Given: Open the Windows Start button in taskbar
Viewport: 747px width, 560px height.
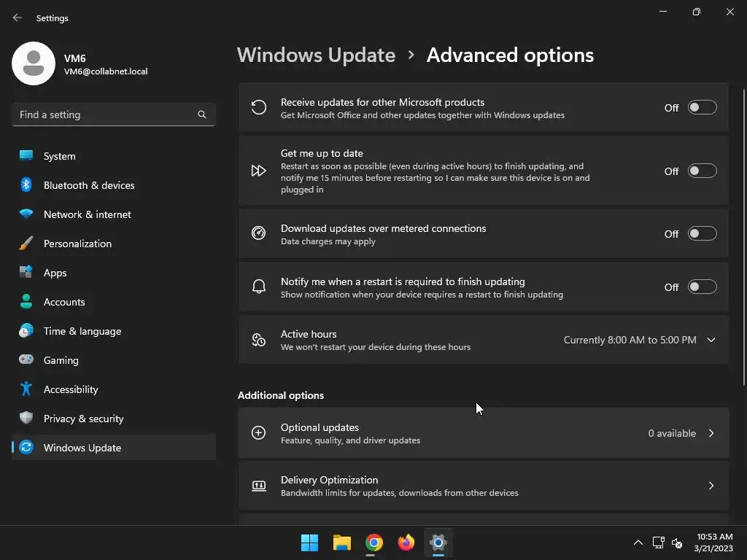Looking at the screenshot, I should click(309, 542).
